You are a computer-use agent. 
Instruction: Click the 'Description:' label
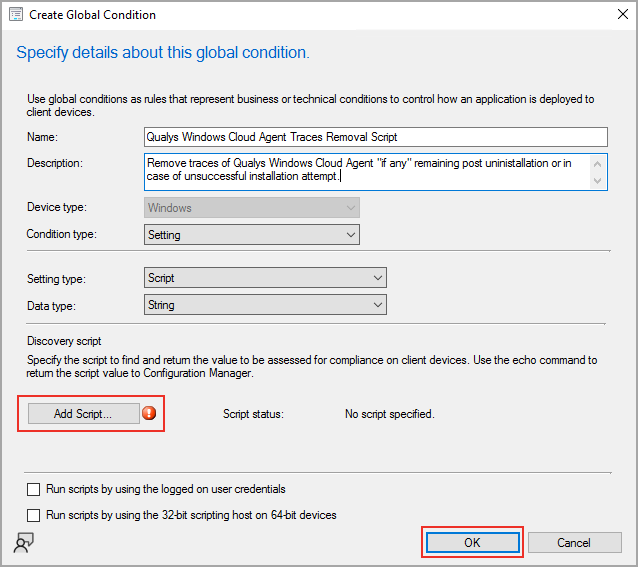coord(55,163)
